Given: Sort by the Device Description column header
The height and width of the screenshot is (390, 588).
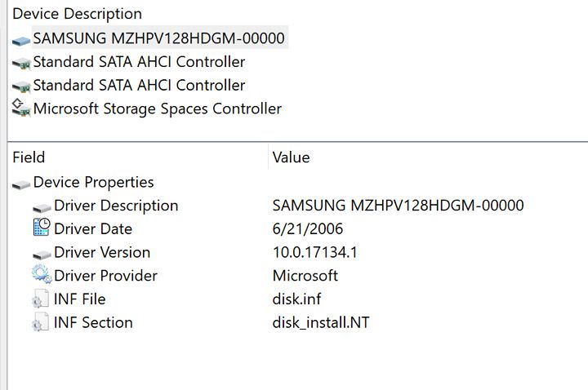Looking at the screenshot, I should (x=77, y=14).
